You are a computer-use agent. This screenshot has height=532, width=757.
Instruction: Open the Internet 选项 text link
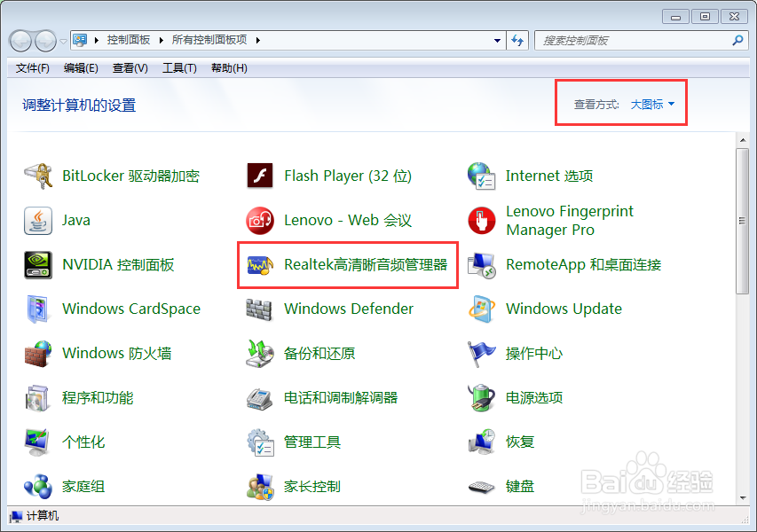pos(549,176)
